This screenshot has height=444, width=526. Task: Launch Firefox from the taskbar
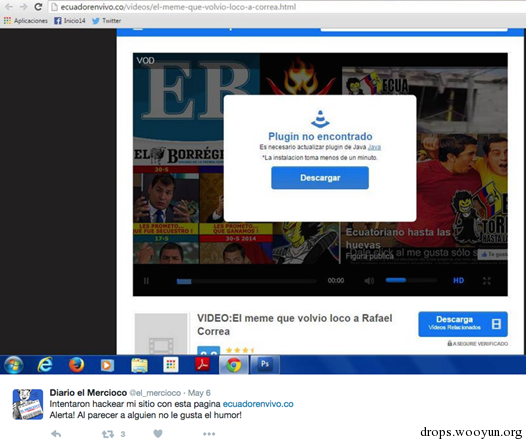click(76, 365)
